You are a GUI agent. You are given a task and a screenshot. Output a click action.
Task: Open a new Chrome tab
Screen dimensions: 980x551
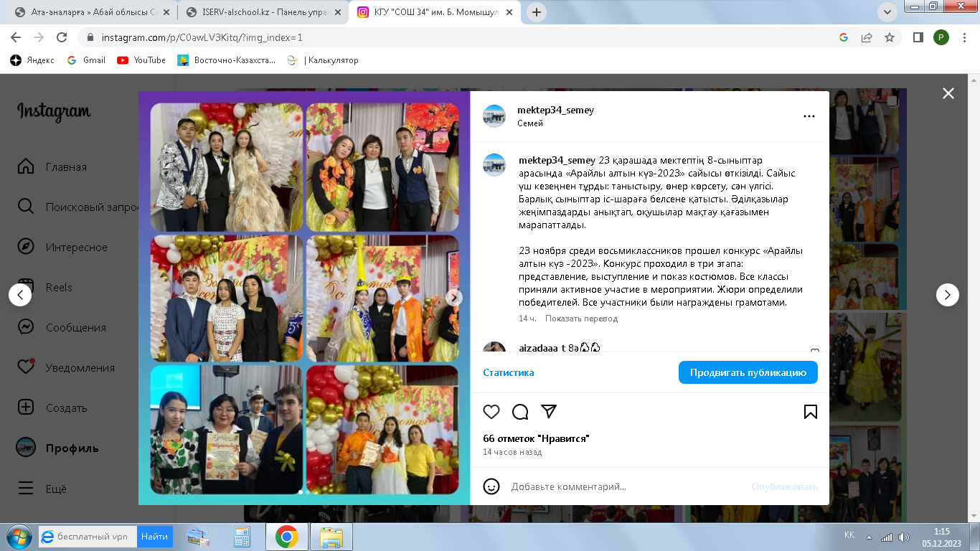(x=536, y=12)
